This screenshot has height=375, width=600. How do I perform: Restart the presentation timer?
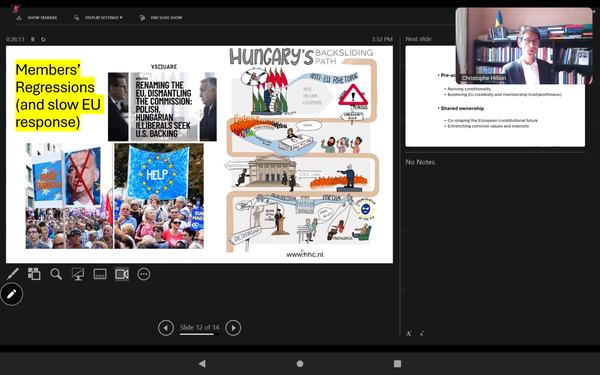(x=43, y=39)
